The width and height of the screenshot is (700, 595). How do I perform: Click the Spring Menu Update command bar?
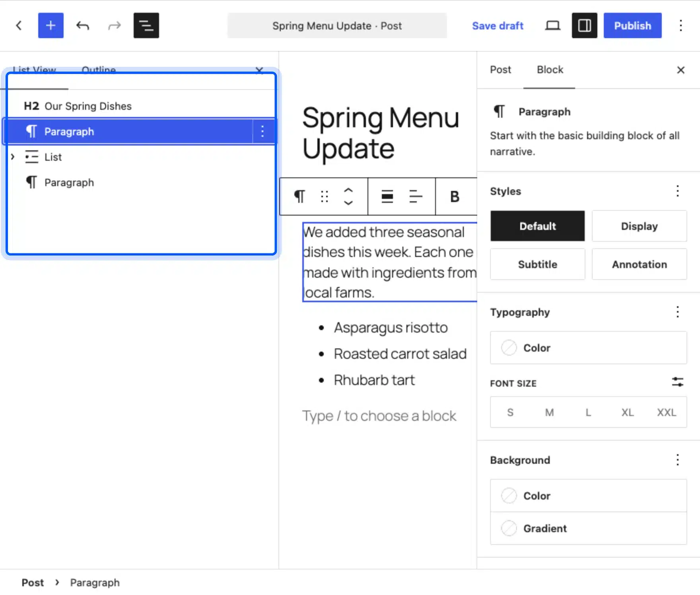point(337,25)
